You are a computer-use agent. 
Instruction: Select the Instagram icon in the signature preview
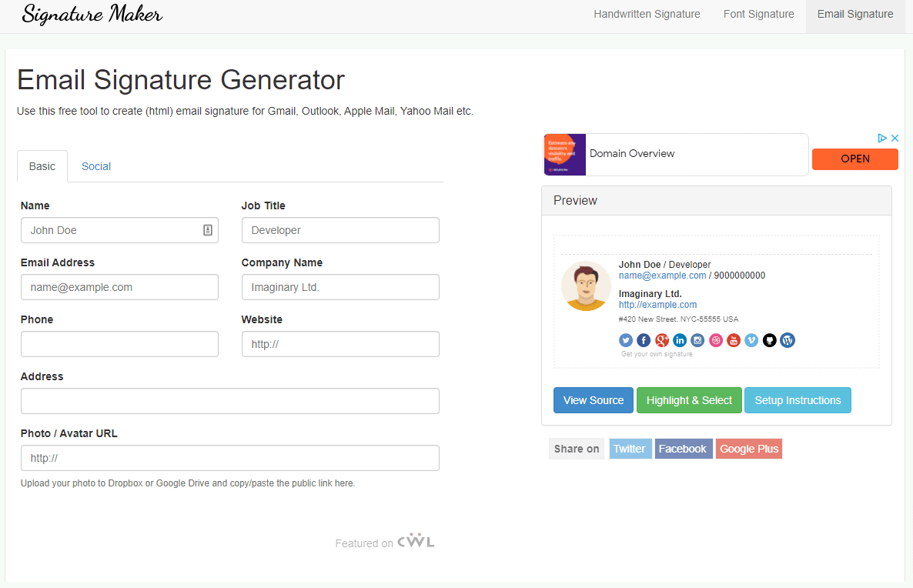pyautogui.click(x=697, y=339)
